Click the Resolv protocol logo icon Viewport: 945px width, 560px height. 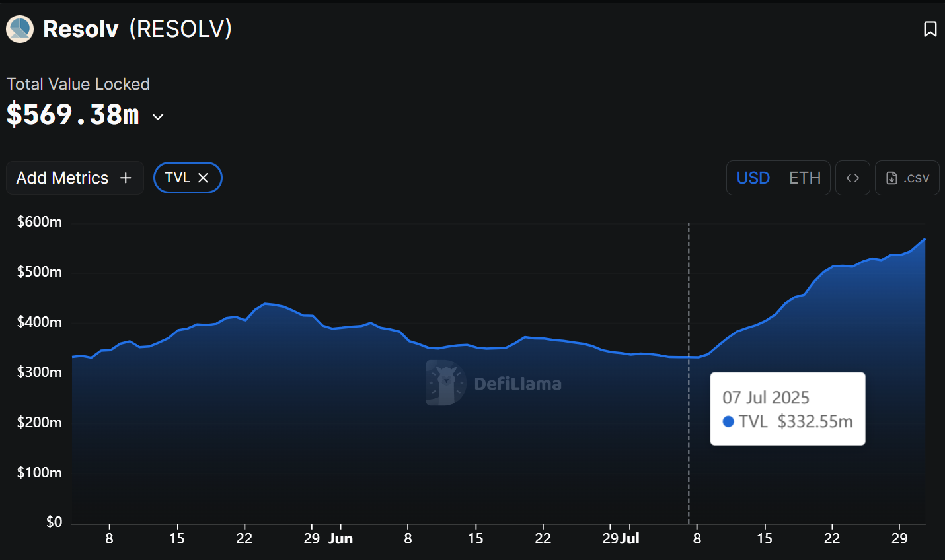(20, 29)
